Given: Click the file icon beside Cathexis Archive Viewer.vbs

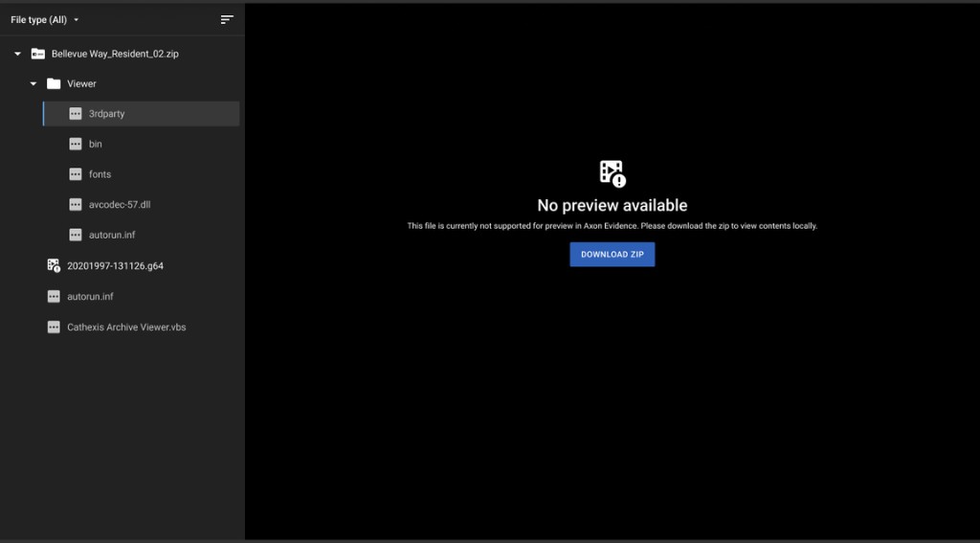Looking at the screenshot, I should tap(54, 328).
